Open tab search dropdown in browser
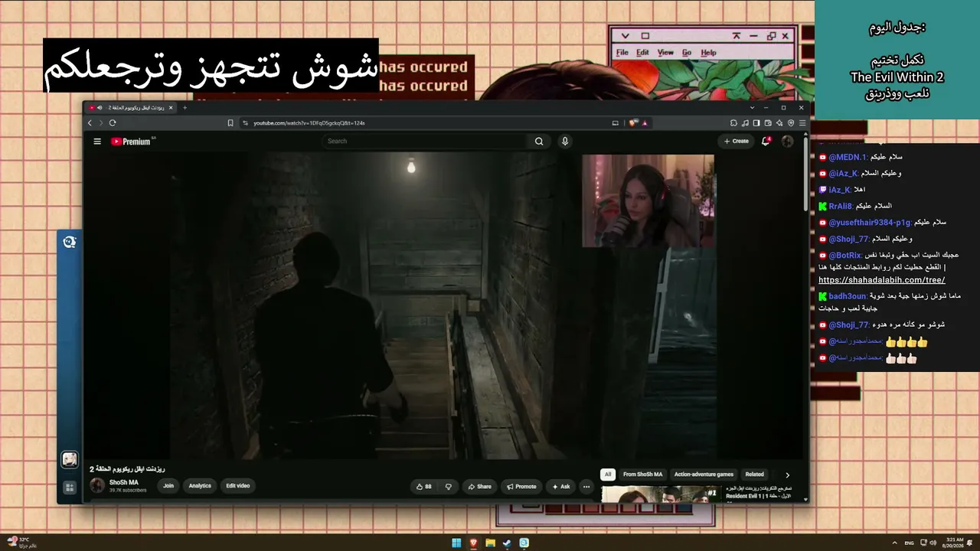Viewport: 980px width, 551px height. tap(753, 108)
